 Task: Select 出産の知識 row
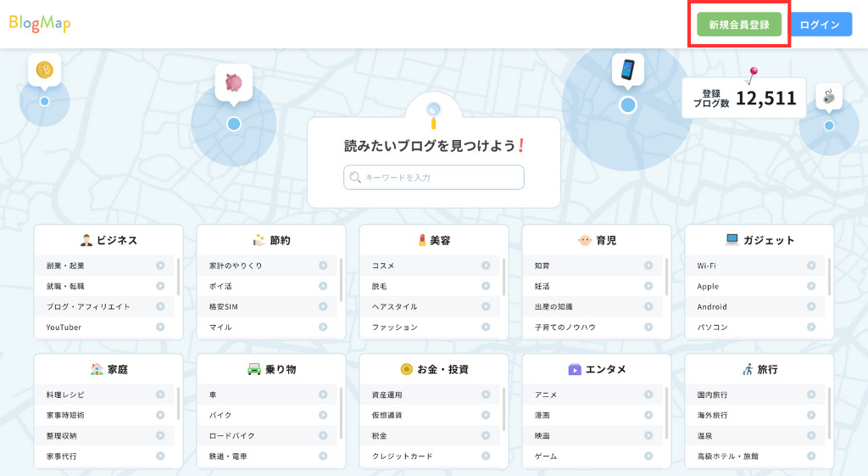593,306
